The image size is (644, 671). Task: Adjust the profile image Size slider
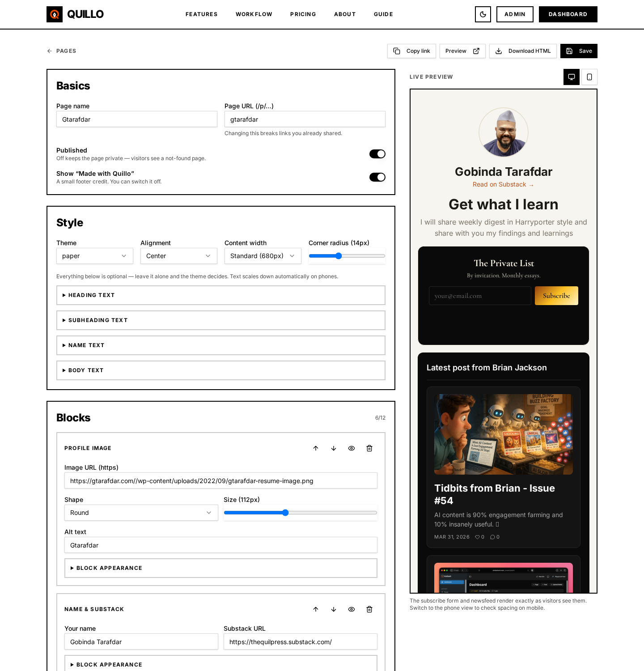tap(301, 513)
